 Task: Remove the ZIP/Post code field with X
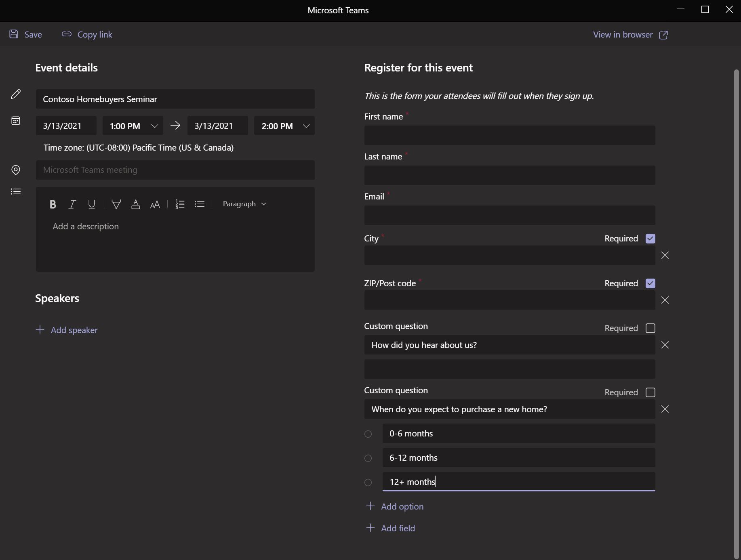[x=665, y=300]
